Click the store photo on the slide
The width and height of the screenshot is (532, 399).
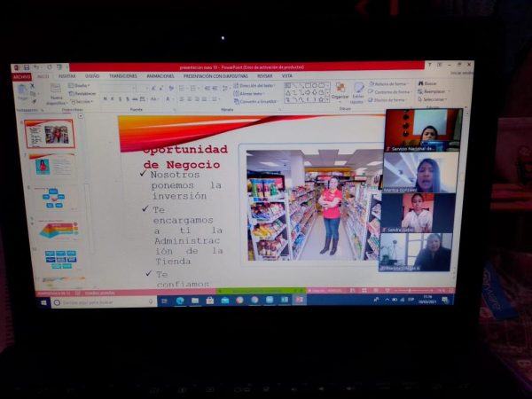pyautogui.click(x=310, y=203)
